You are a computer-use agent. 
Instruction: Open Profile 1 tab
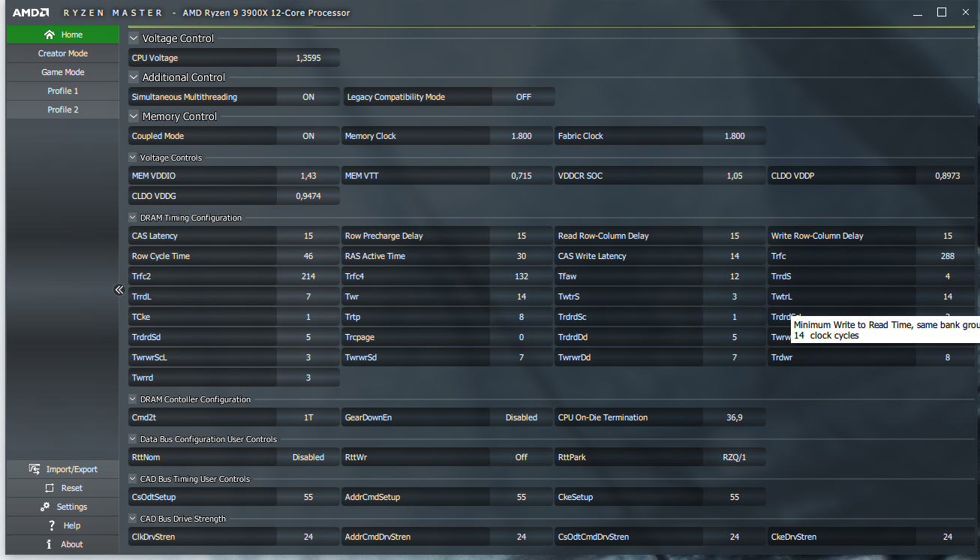pyautogui.click(x=63, y=91)
